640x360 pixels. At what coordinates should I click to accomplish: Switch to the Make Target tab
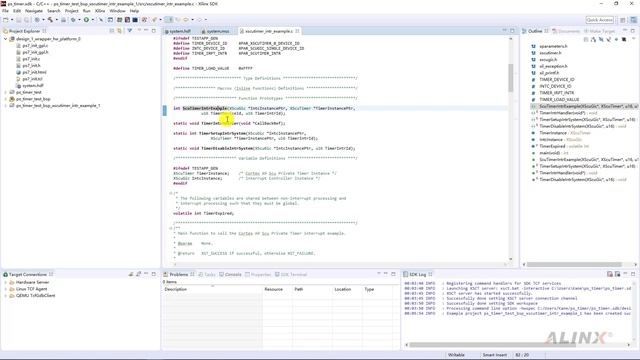pyautogui.click(x=599, y=31)
